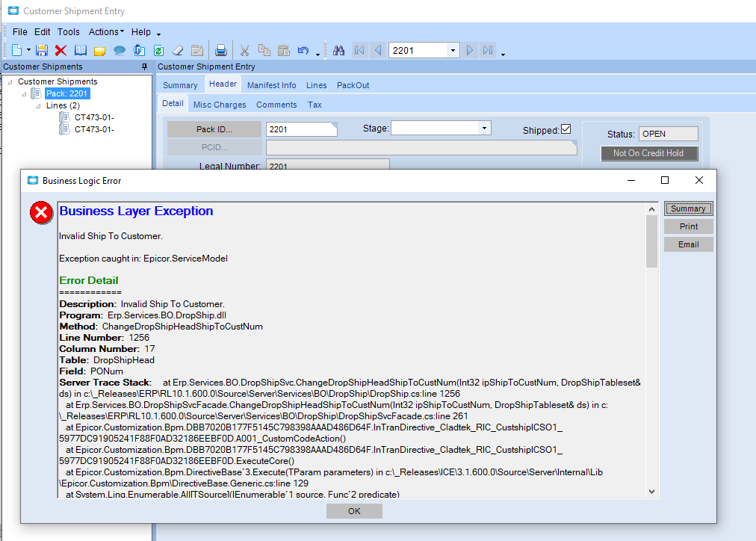
Task: Click the PCID... button
Action: point(214,147)
